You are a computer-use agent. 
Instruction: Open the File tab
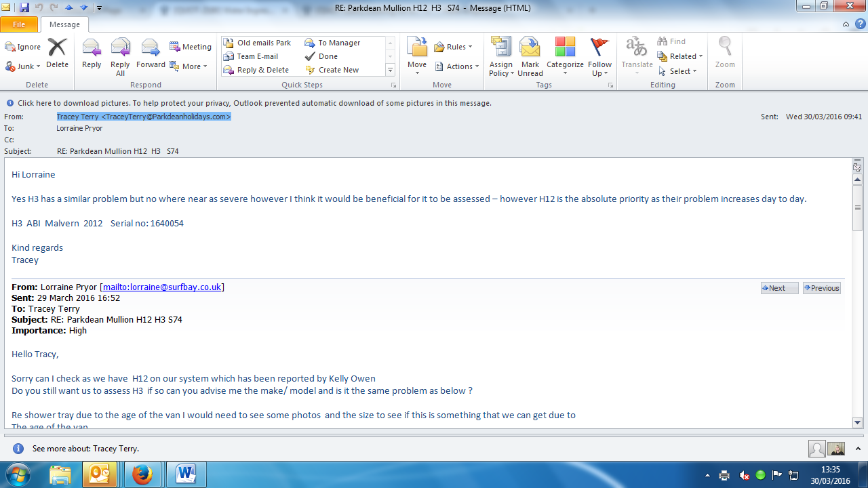[19, 24]
